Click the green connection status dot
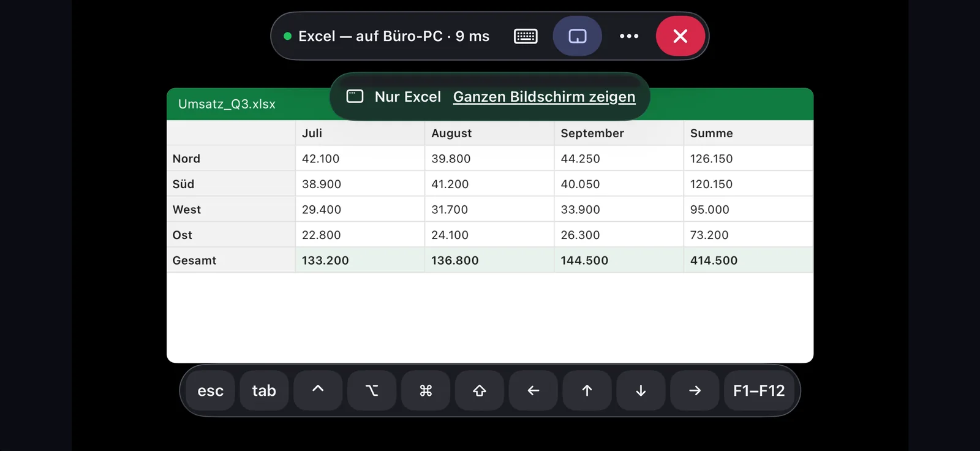This screenshot has width=980, height=451. click(287, 36)
